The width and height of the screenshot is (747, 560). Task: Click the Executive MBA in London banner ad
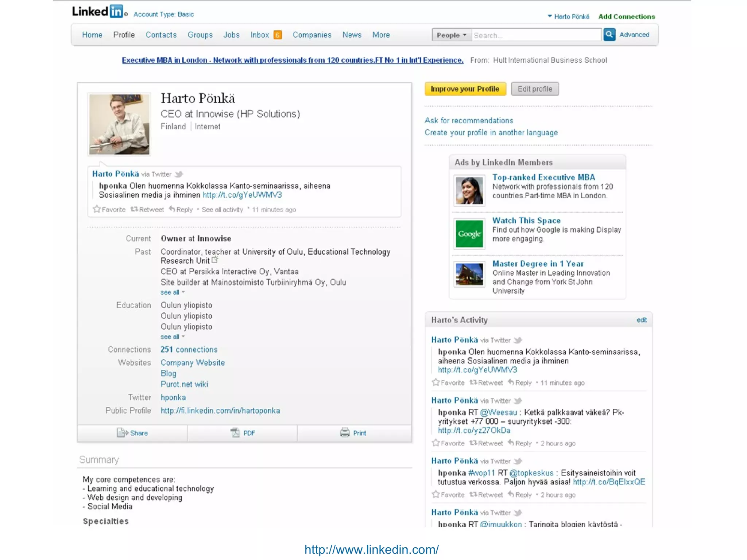293,60
